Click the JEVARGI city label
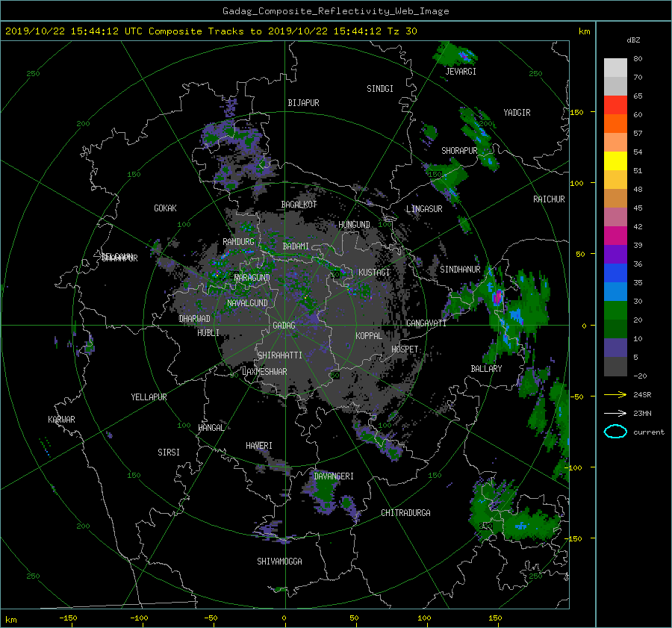The width and height of the screenshot is (672, 628). [461, 72]
